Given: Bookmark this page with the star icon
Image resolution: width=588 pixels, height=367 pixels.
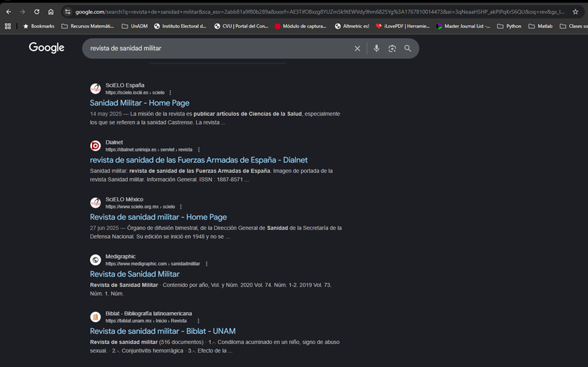Looking at the screenshot, I should 575,12.
